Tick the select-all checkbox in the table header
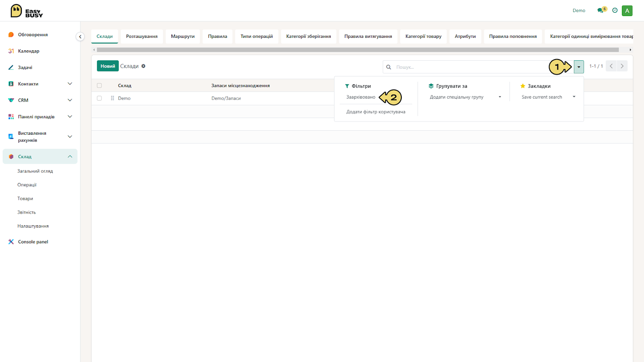 tap(99, 86)
